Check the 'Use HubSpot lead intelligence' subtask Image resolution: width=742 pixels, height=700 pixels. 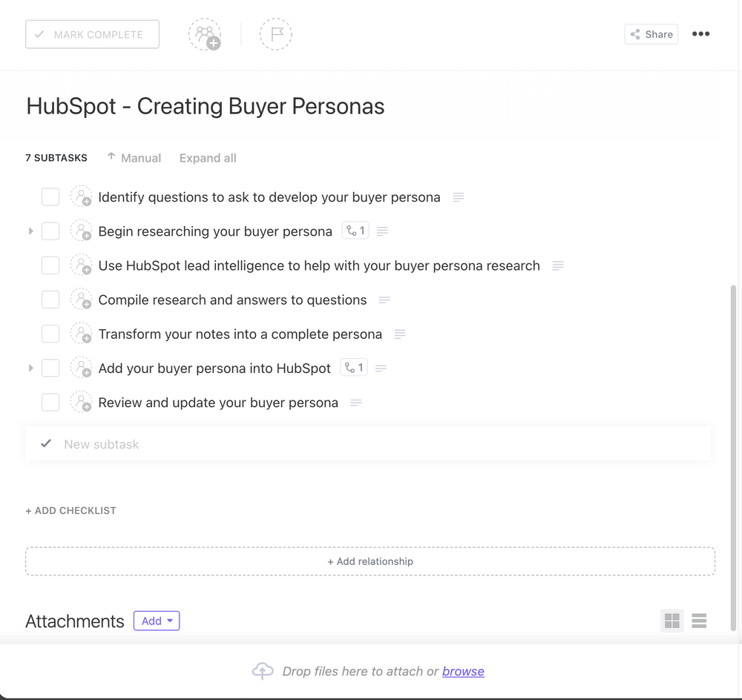pyautogui.click(x=50, y=265)
